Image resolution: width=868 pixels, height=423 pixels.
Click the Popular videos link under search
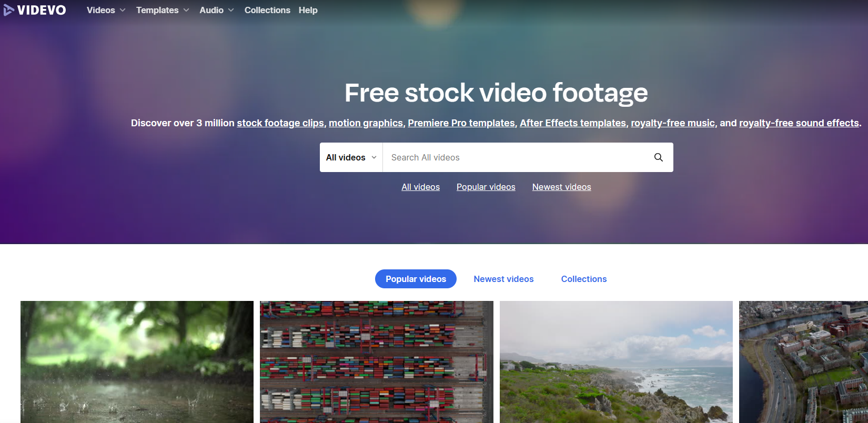pos(486,187)
